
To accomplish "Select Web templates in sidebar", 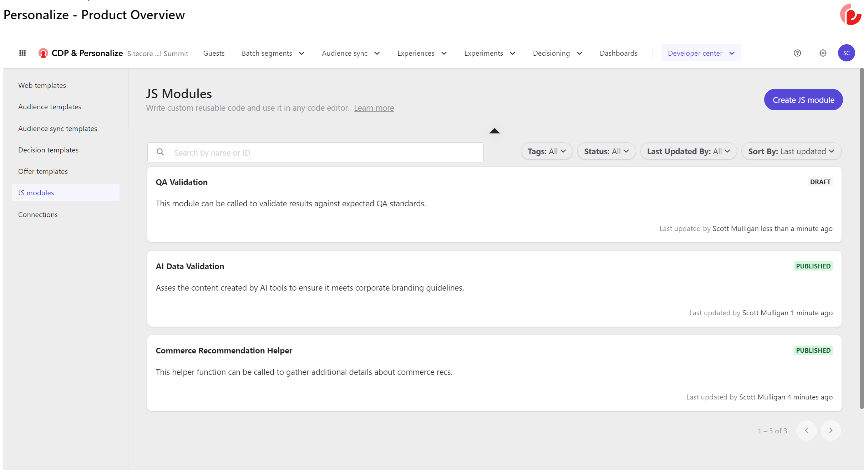I will click(x=42, y=85).
